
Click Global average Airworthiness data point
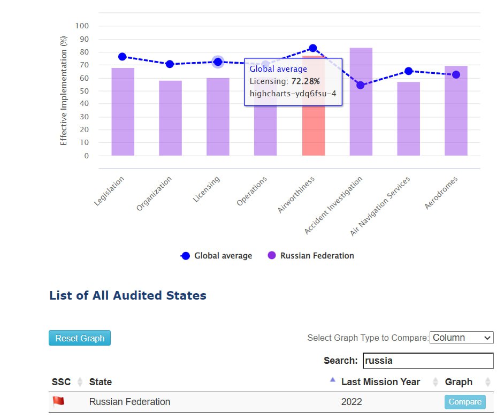313,48
